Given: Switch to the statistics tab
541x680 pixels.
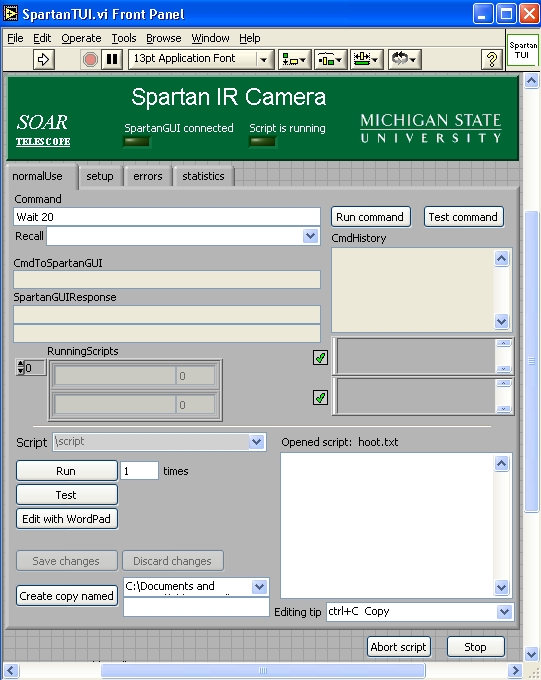Looking at the screenshot, I should click(203, 177).
